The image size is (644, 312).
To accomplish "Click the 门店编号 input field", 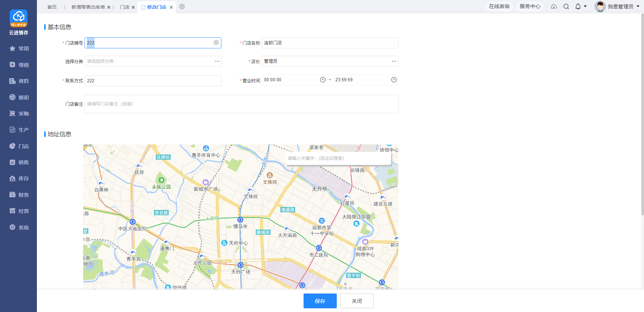I will [153, 43].
